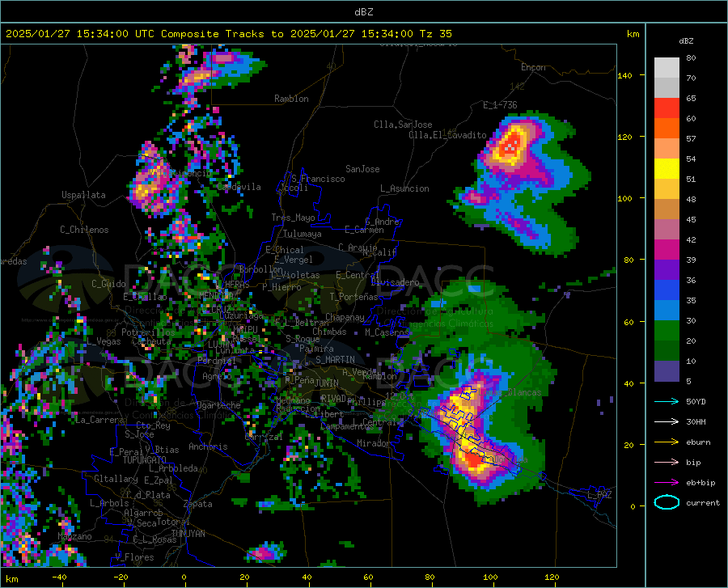Image resolution: width=728 pixels, height=588 pixels.
Task: Select the magenta 42 dBZ color swatch
Action: pyautogui.click(x=667, y=250)
